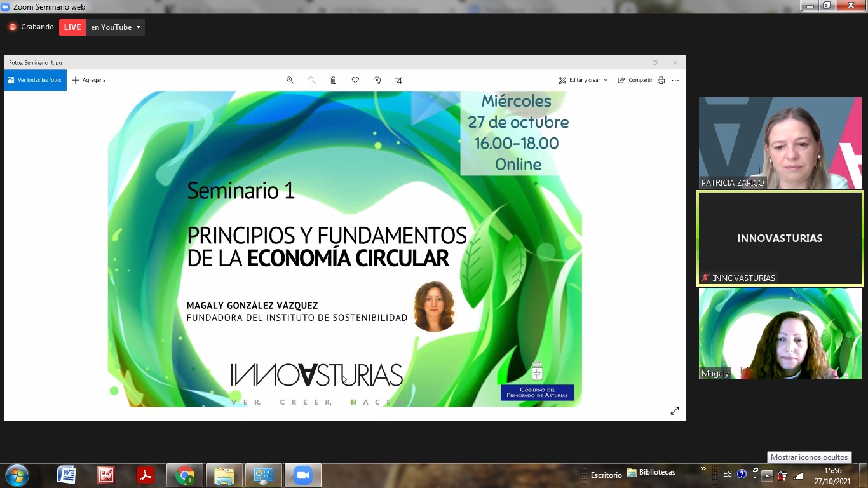Click the print icon in Photos toolbar
The height and width of the screenshot is (488, 868).
[661, 80]
